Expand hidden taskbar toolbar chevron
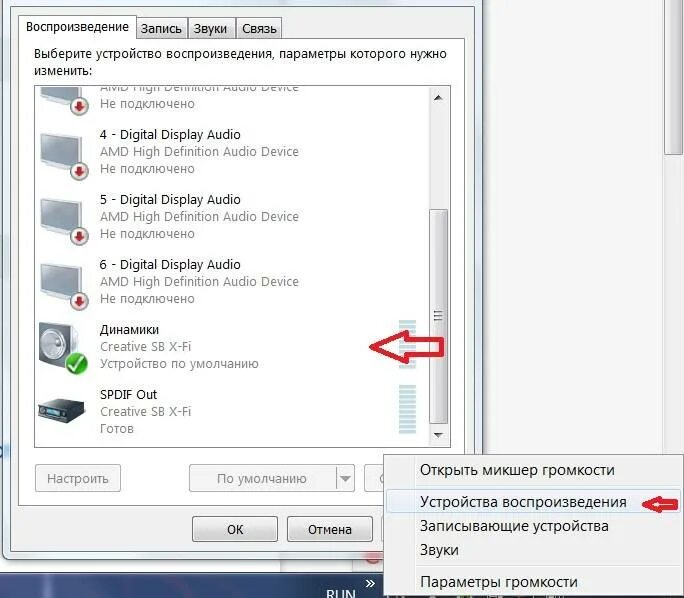The width and height of the screenshot is (684, 598). point(370,583)
